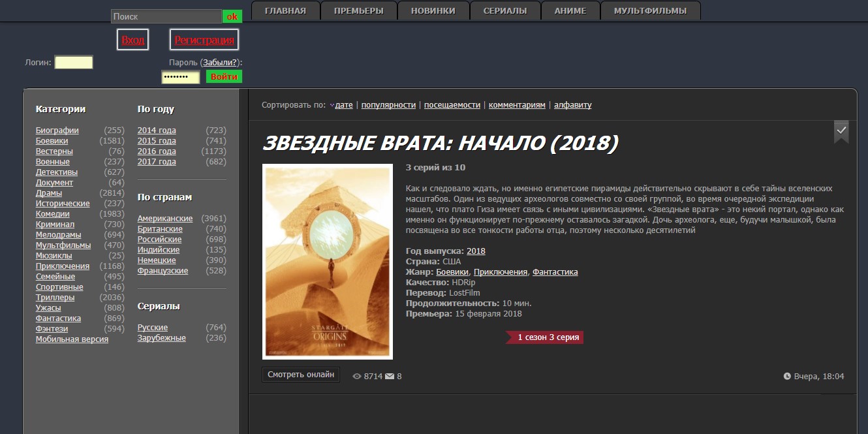Sort by посещаемости
The image size is (868, 434).
click(452, 105)
